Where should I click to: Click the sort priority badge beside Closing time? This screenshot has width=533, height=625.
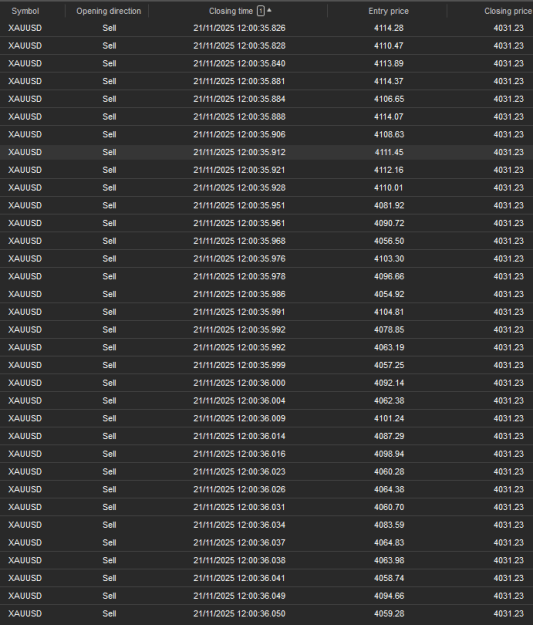261,11
